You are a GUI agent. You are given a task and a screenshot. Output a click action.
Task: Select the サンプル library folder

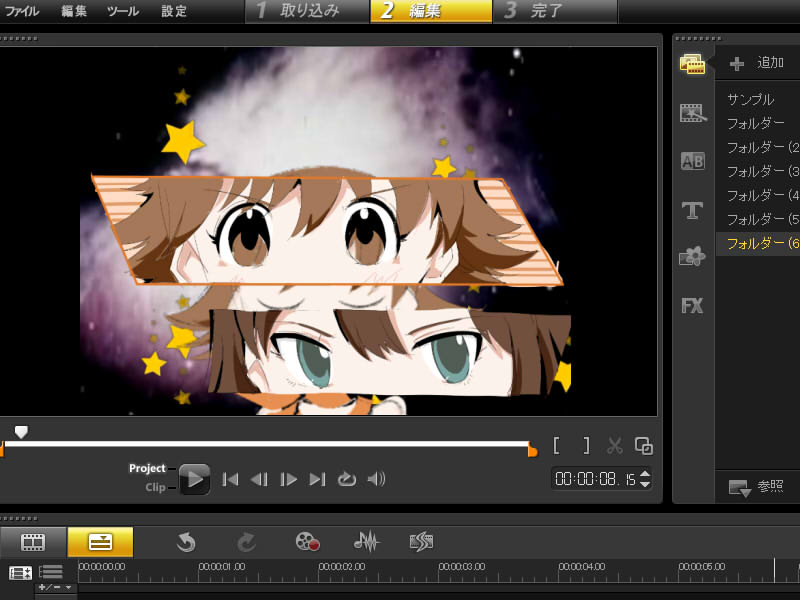point(751,99)
